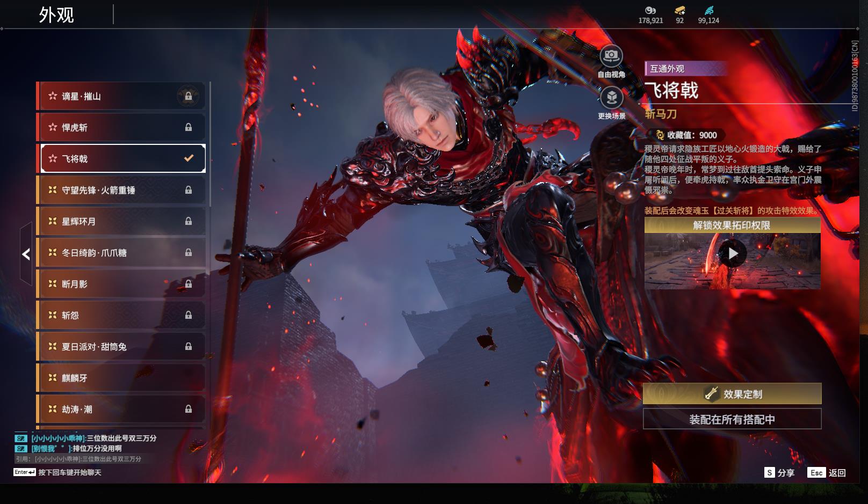The height and width of the screenshot is (504, 868).
Task: Open the 效果定制 effect customization button
Action: (x=732, y=394)
